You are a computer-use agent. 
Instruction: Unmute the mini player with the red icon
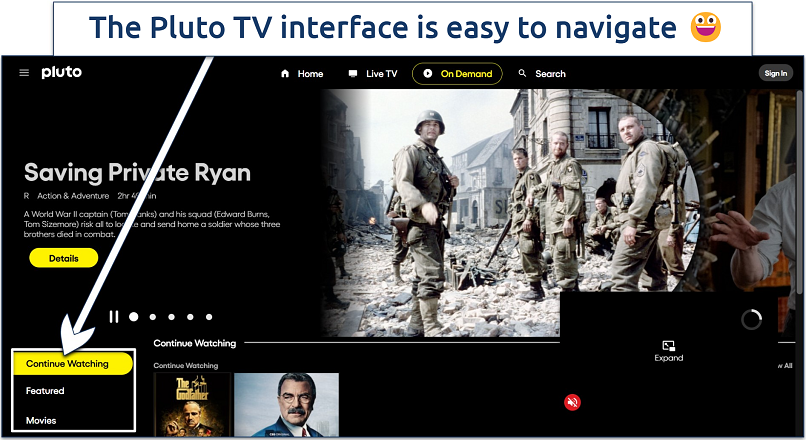(x=572, y=402)
